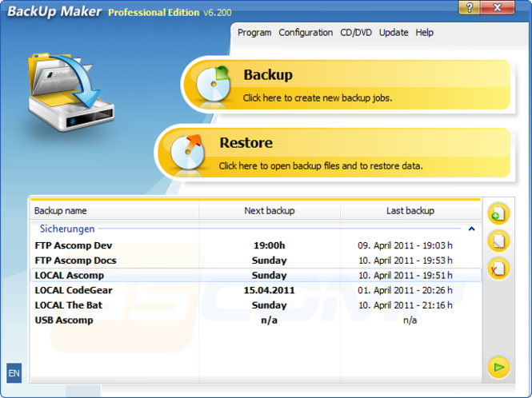Click the edit backup job icon
The image size is (532, 398).
pos(498,241)
